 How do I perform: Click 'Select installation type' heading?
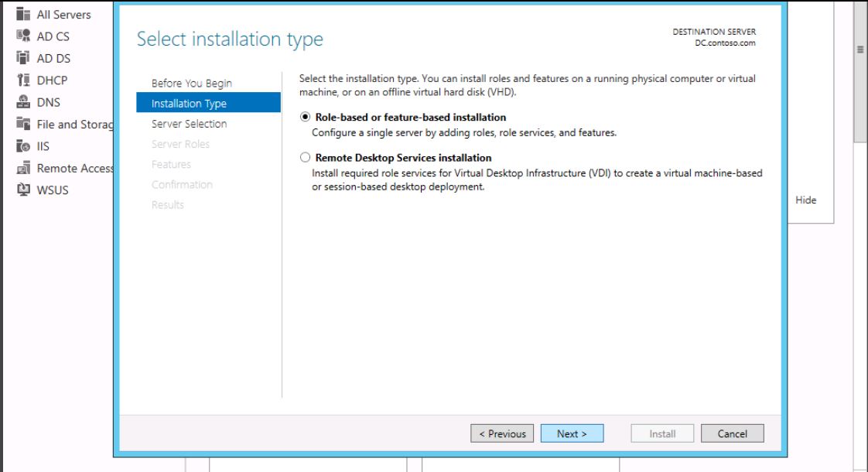230,39
